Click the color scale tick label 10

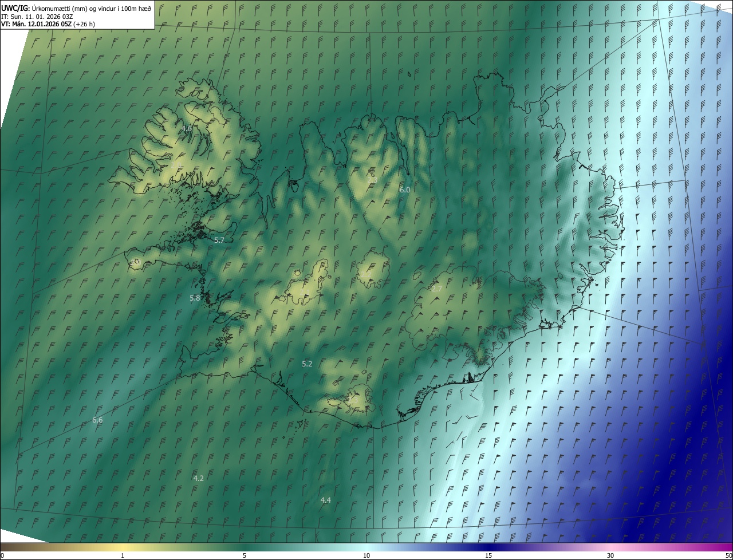click(366, 555)
